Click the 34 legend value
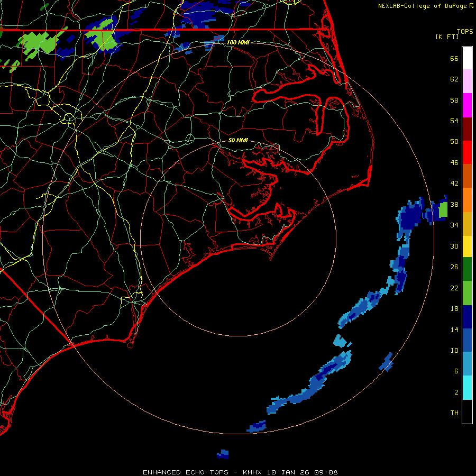The width and height of the screenshot is (476, 476). [454, 225]
